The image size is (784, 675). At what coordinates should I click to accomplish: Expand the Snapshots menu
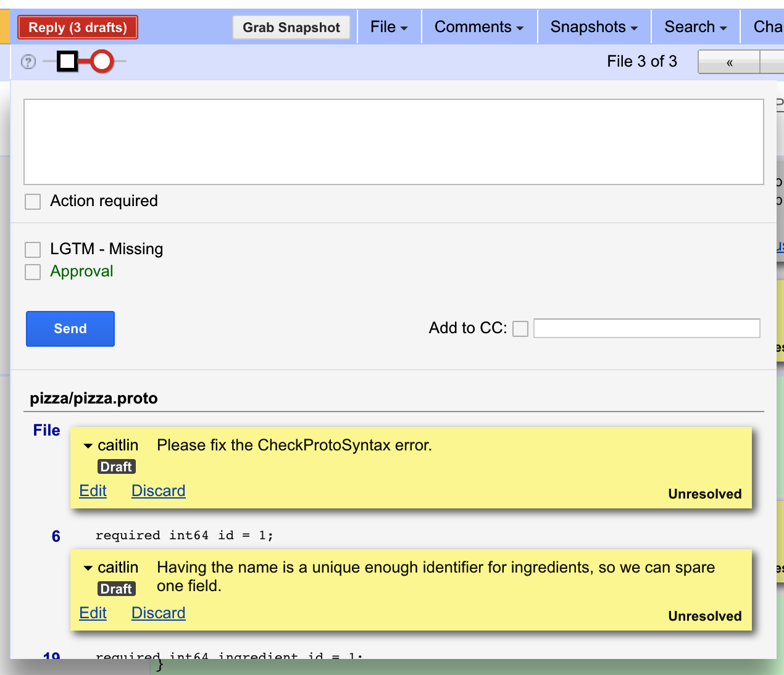click(x=594, y=27)
